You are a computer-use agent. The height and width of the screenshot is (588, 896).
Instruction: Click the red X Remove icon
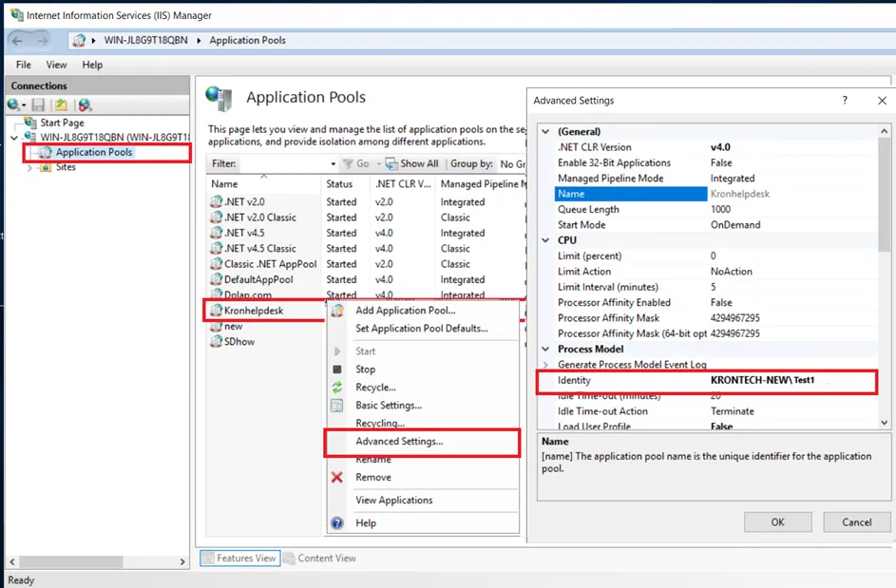pyautogui.click(x=337, y=477)
